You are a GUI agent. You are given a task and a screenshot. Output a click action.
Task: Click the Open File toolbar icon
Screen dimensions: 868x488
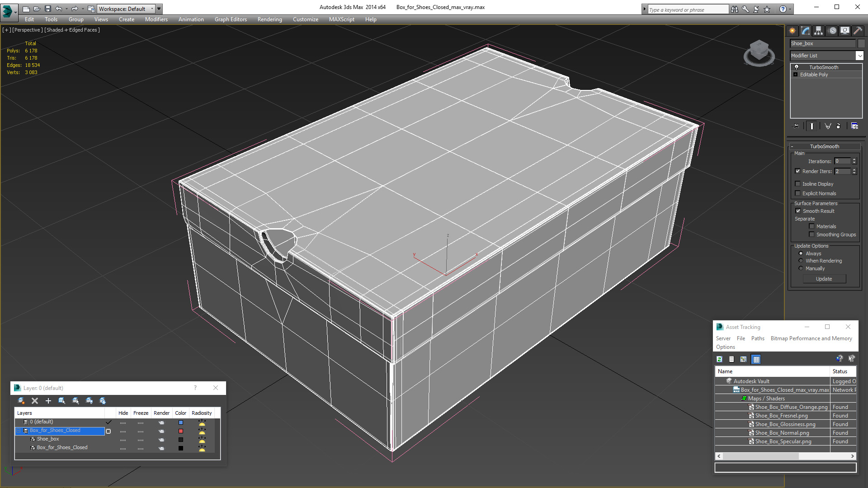click(37, 9)
